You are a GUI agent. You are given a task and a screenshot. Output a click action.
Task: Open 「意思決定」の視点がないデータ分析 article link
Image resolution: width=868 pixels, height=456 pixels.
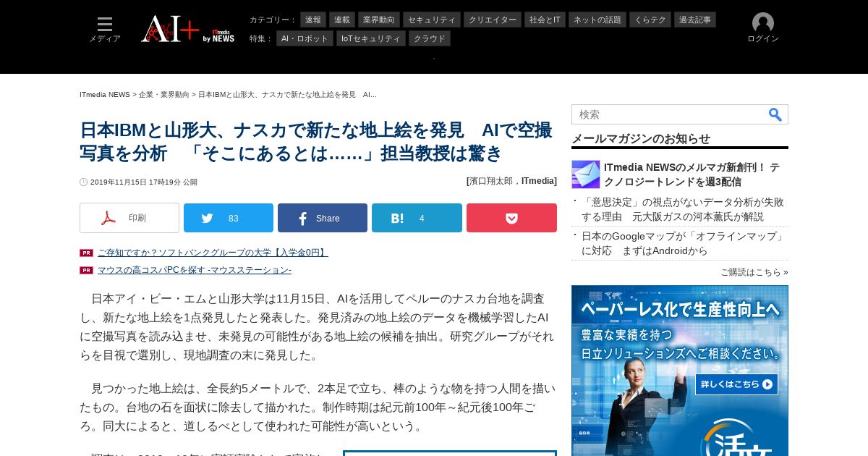[683, 209]
